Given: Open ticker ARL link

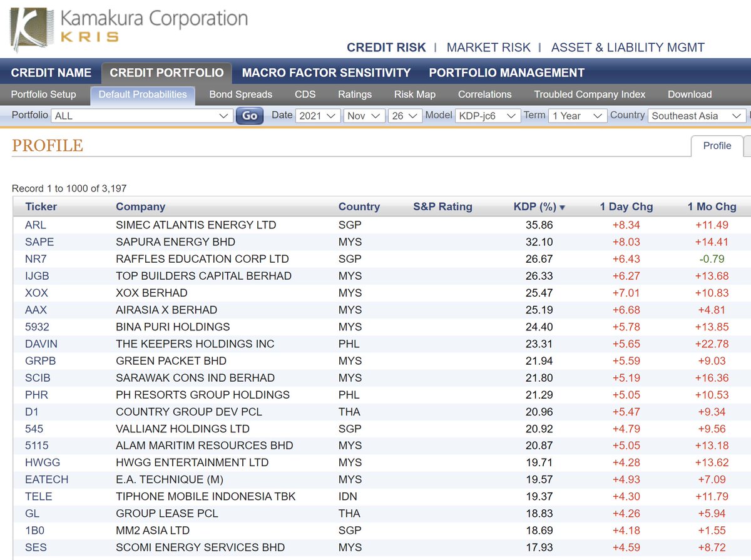Looking at the screenshot, I should pyautogui.click(x=36, y=225).
